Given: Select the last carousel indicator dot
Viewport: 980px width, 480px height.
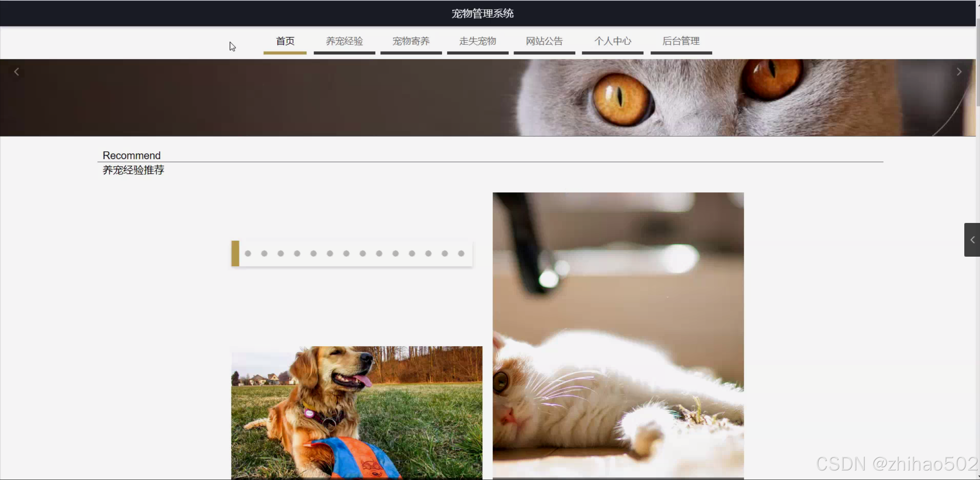Looking at the screenshot, I should coord(461,254).
